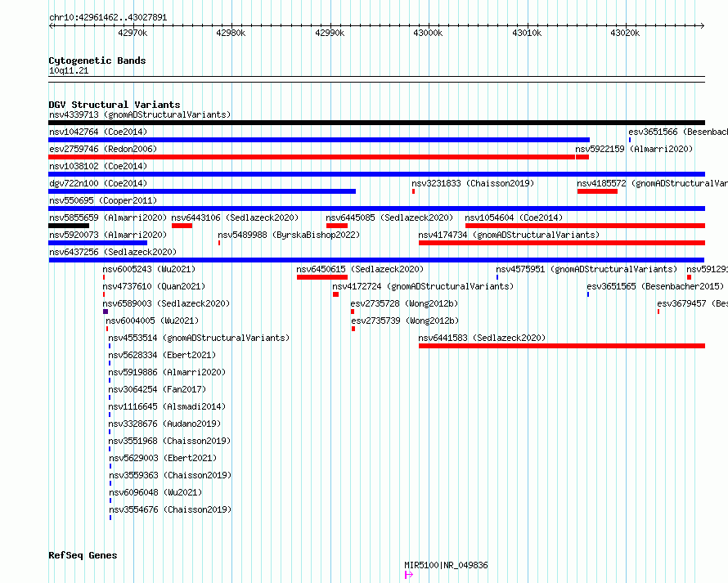Select esv3651566 variant label

coord(678,132)
